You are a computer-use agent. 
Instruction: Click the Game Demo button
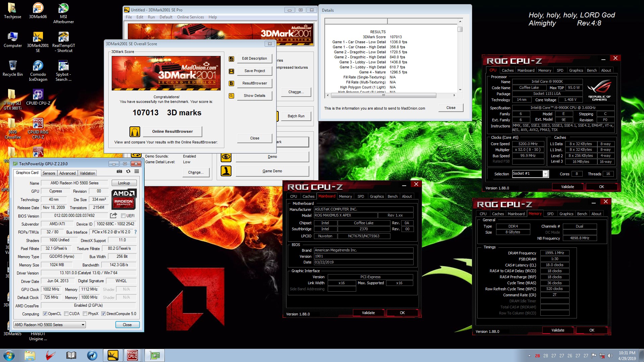(x=272, y=171)
